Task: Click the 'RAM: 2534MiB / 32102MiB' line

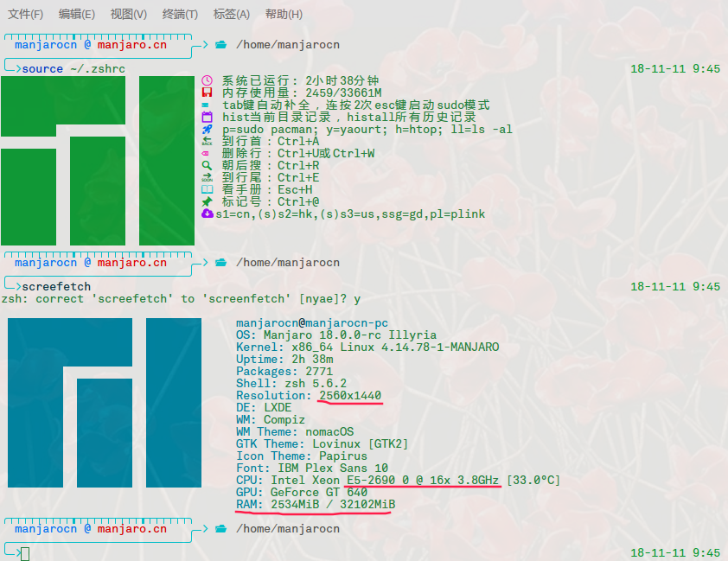Action: (316, 504)
